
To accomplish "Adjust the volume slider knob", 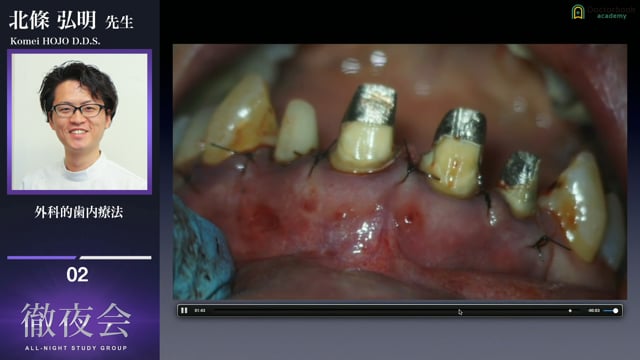I will pos(616,311).
